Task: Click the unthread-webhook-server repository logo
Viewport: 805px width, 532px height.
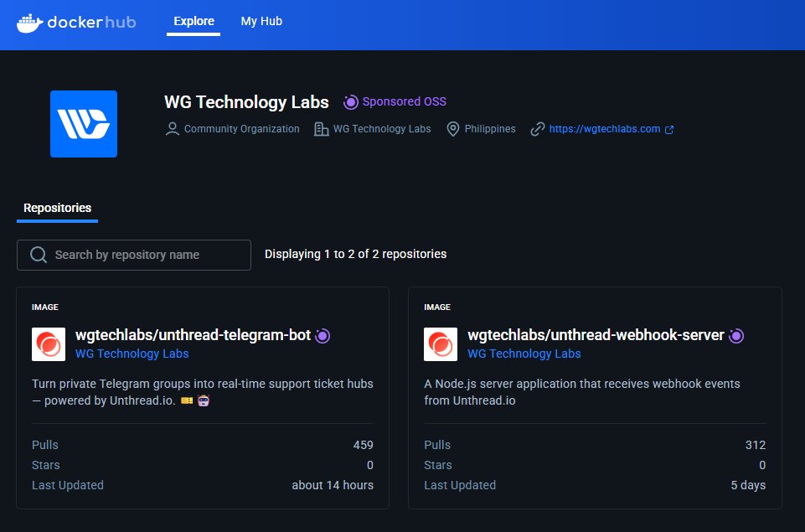Action: coord(441,344)
